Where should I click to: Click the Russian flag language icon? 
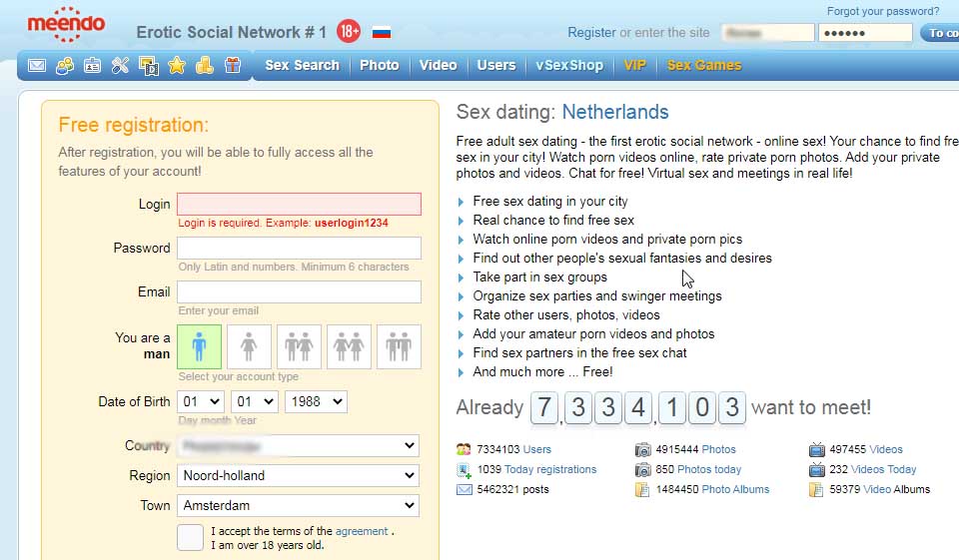tap(381, 32)
